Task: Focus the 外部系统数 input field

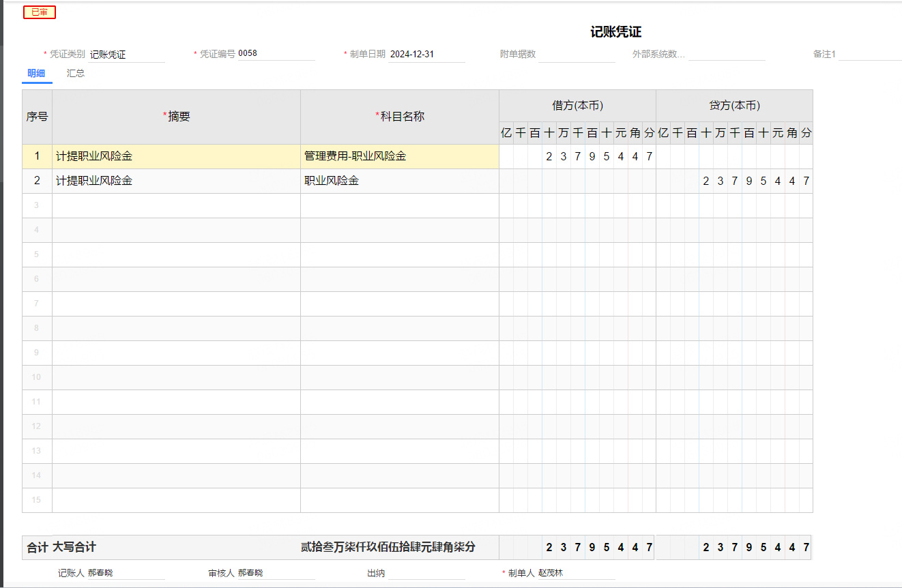Action: (x=726, y=55)
